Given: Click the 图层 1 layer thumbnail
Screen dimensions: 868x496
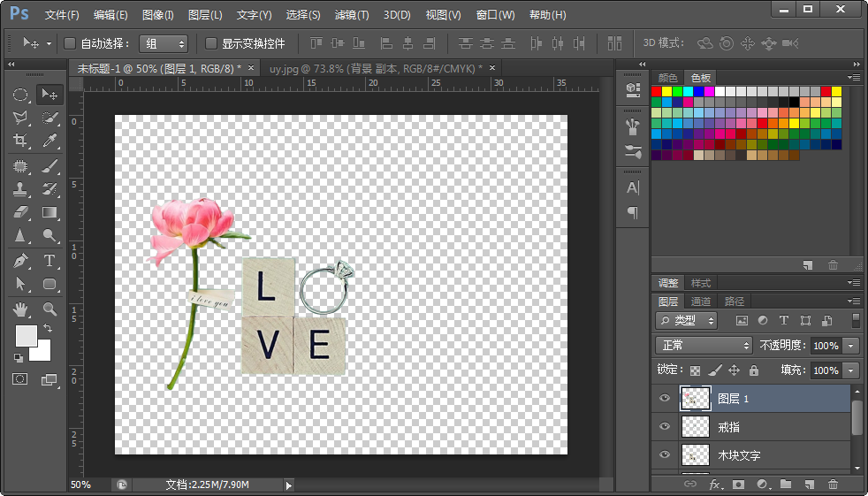Looking at the screenshot, I should point(695,399).
